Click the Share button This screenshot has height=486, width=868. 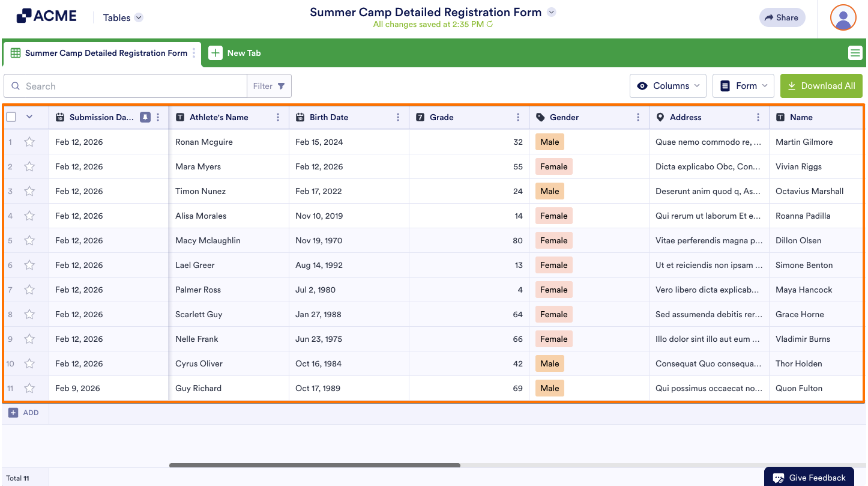click(782, 17)
